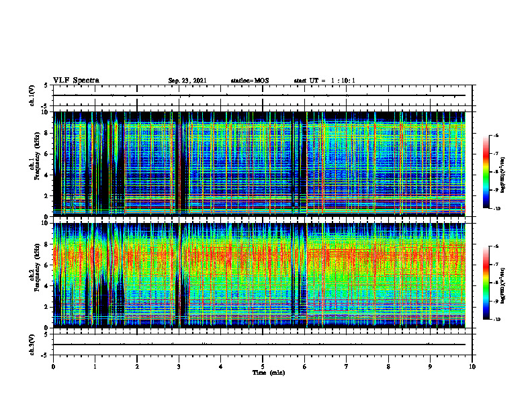The image size is (532, 411).
Task: Click the ch.1 'Frequency (kHz)' axis label
Action: point(37,156)
